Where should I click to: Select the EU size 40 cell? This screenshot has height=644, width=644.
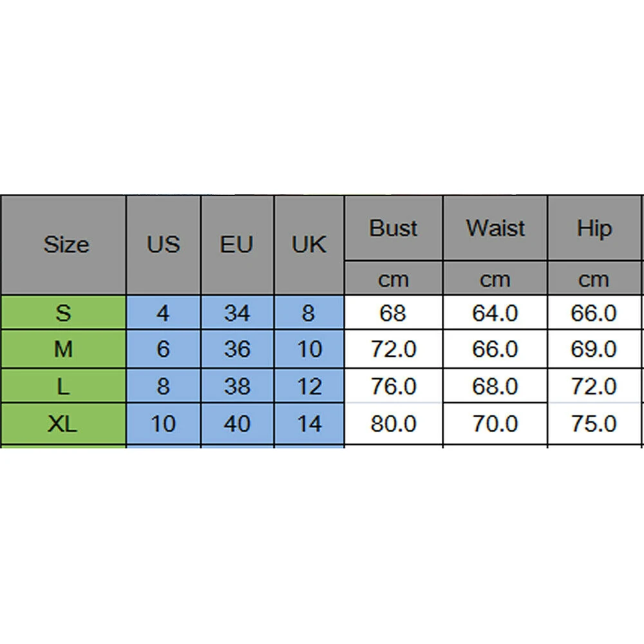pyautogui.click(x=237, y=424)
